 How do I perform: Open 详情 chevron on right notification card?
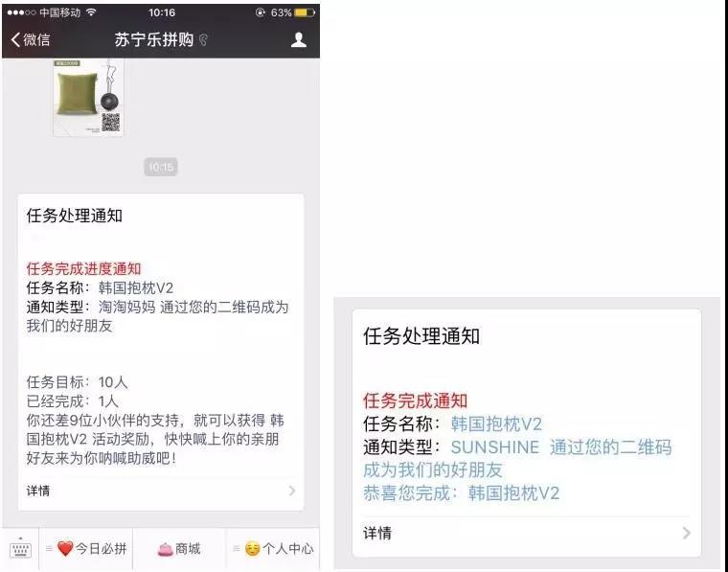(x=686, y=533)
